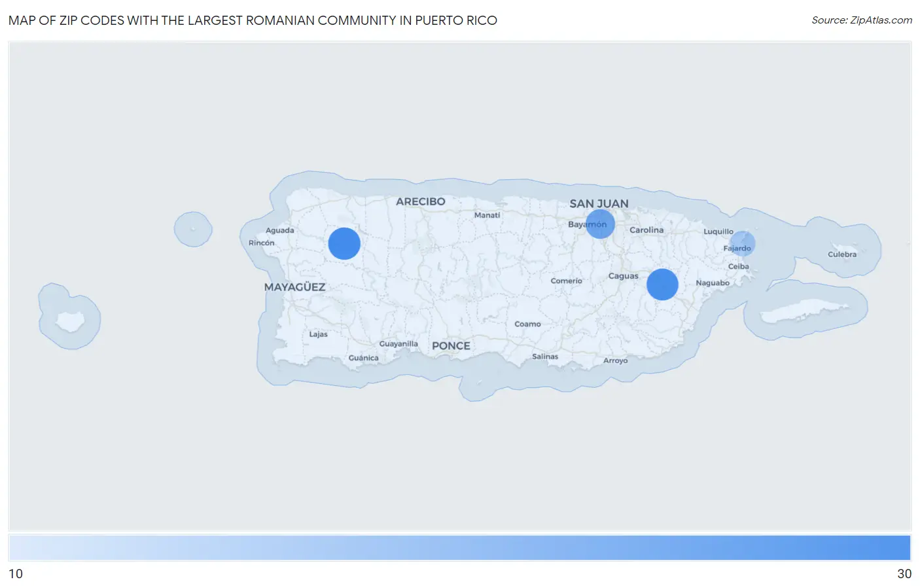Select the blue bubble over Bayamón
The image size is (920, 588).
tap(600, 224)
